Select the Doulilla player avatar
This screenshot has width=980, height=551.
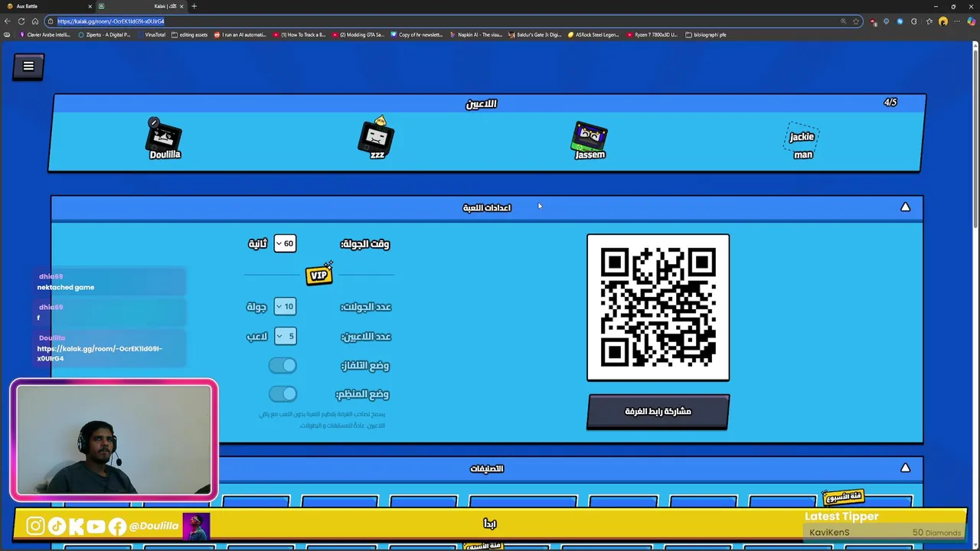(x=165, y=139)
